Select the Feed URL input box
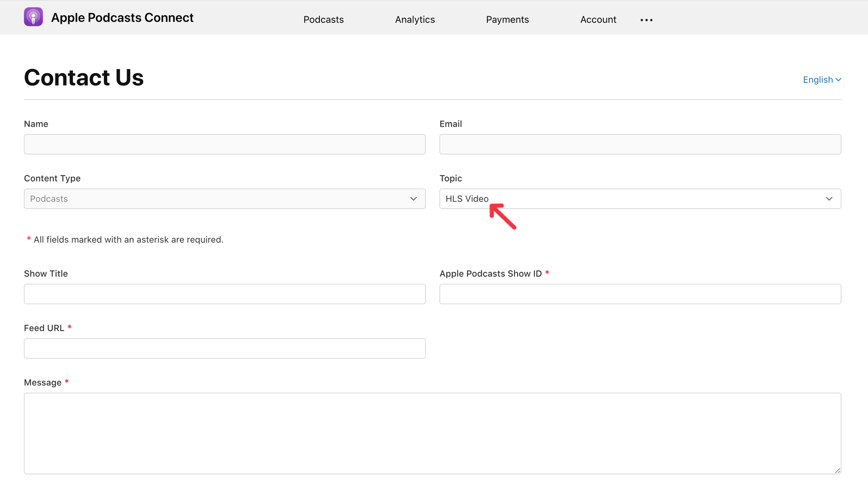The height and width of the screenshot is (490, 868). coord(225,348)
